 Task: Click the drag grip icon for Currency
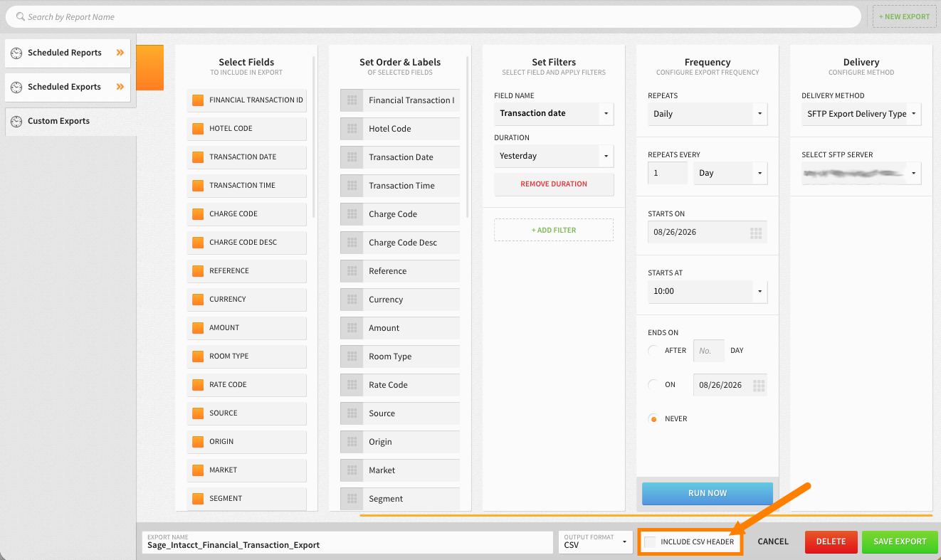coord(351,300)
